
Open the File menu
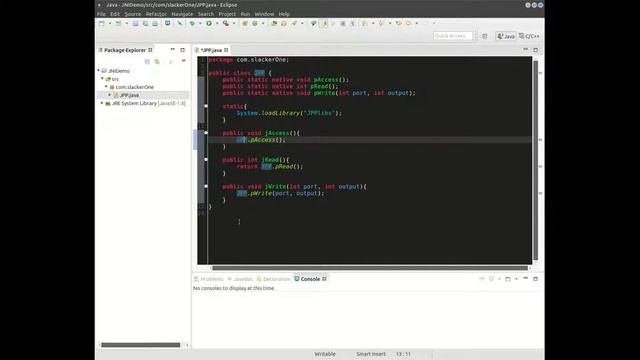click(101, 14)
